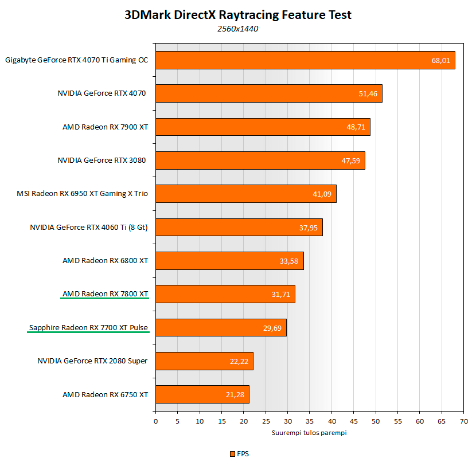Click the 35 tick label on the x-axis
This screenshot has width=476, height=466.
310,421
